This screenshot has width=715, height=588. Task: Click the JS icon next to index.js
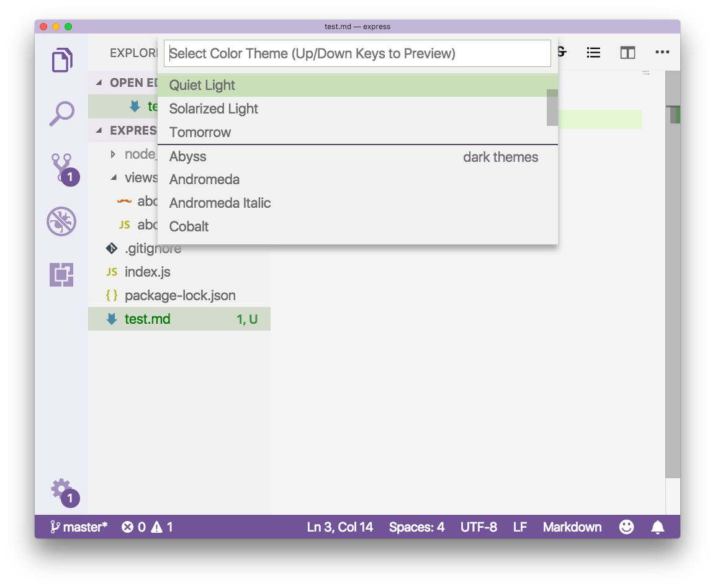point(112,272)
